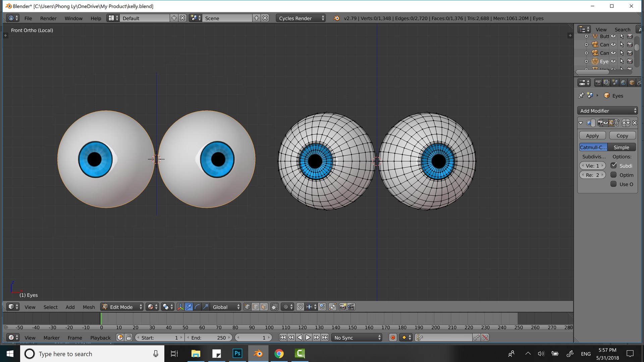Viewport: 644px width, 362px height.
Task: Toggle visibility eye of Butt object
Action: click(613, 36)
